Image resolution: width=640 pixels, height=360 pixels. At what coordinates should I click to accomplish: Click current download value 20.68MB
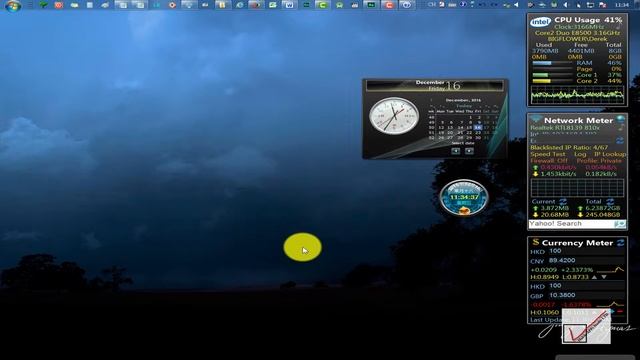pos(554,215)
